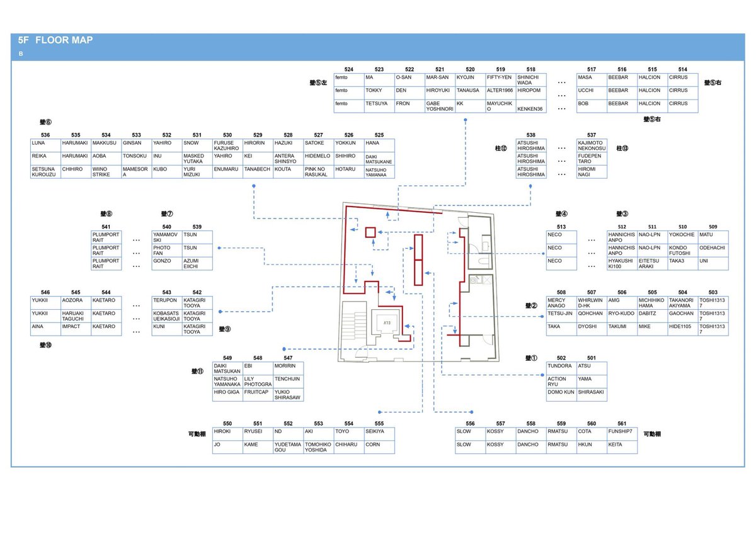Click the FURUSE KAZUHIRO cell under 530
This screenshot has width=756, height=534.
click(x=227, y=145)
